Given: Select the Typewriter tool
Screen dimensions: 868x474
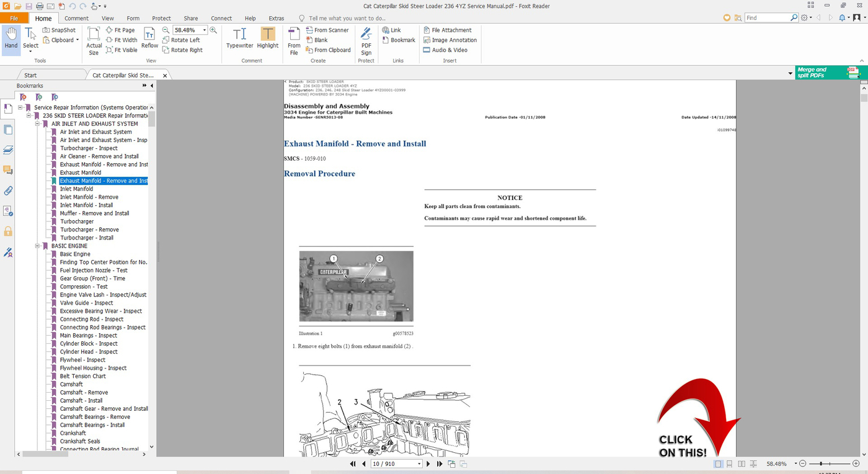Looking at the screenshot, I should tap(239, 39).
